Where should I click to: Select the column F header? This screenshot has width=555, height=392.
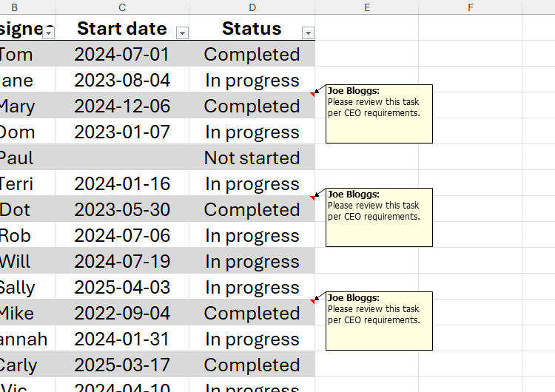click(471, 7)
